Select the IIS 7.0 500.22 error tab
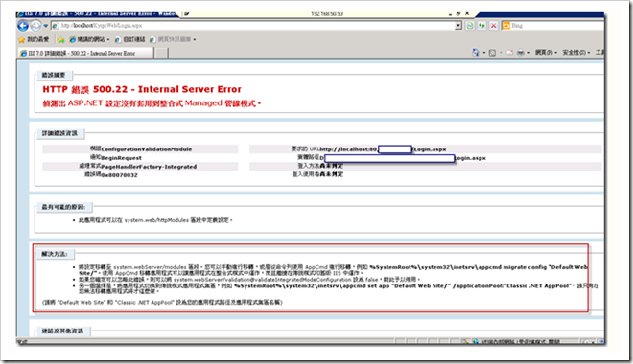 [x=85, y=54]
